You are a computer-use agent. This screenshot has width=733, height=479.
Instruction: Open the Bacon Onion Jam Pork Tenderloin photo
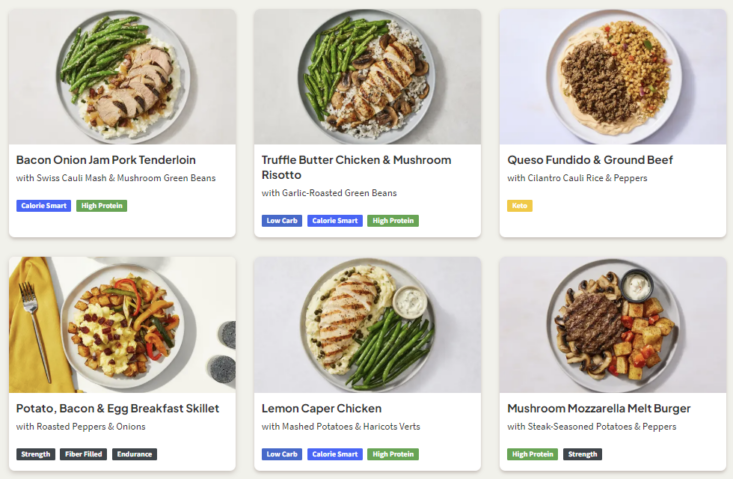tap(122, 77)
